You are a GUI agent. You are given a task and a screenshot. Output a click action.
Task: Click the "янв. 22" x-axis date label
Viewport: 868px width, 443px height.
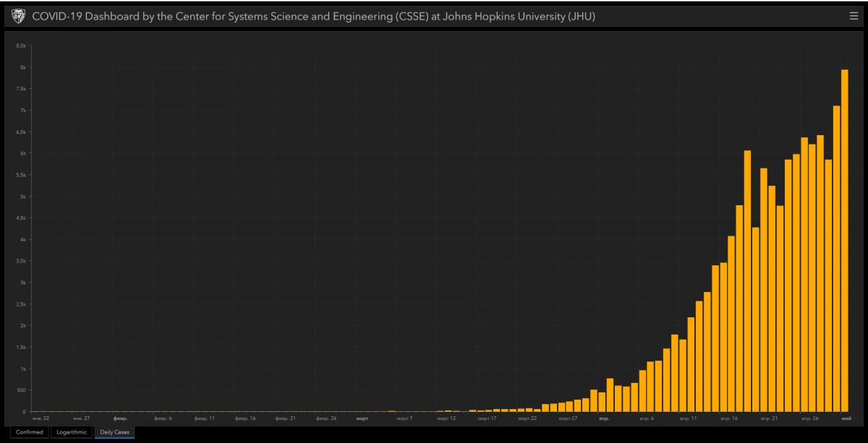click(41, 418)
